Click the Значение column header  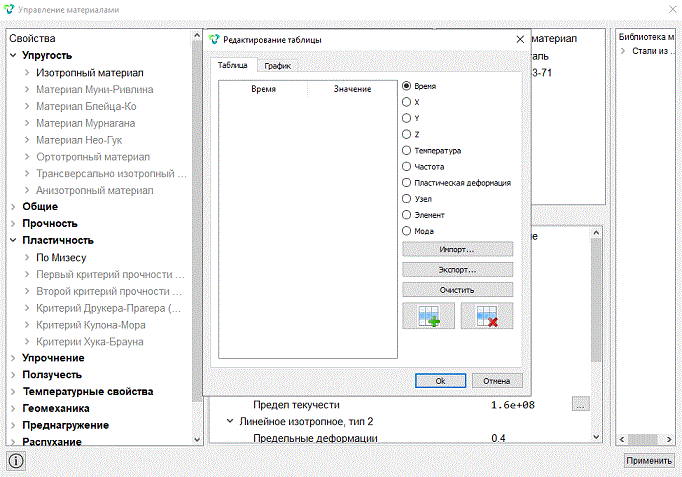[352, 89]
